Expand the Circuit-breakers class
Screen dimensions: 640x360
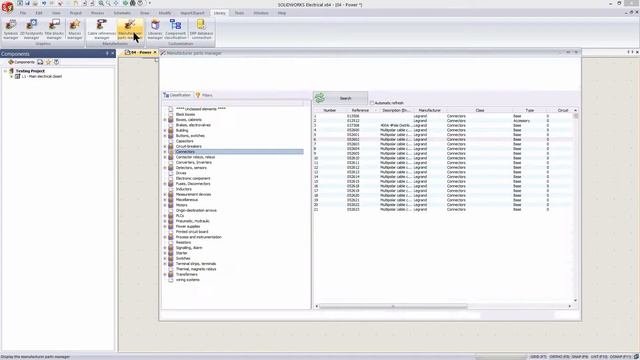[x=165, y=147]
